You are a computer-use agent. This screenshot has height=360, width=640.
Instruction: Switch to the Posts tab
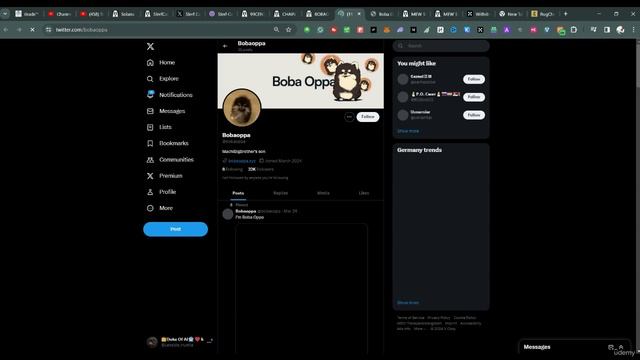238,193
